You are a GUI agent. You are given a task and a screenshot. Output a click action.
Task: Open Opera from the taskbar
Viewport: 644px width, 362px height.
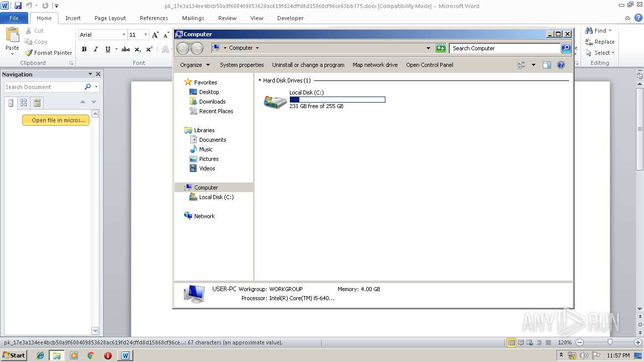[x=108, y=355]
